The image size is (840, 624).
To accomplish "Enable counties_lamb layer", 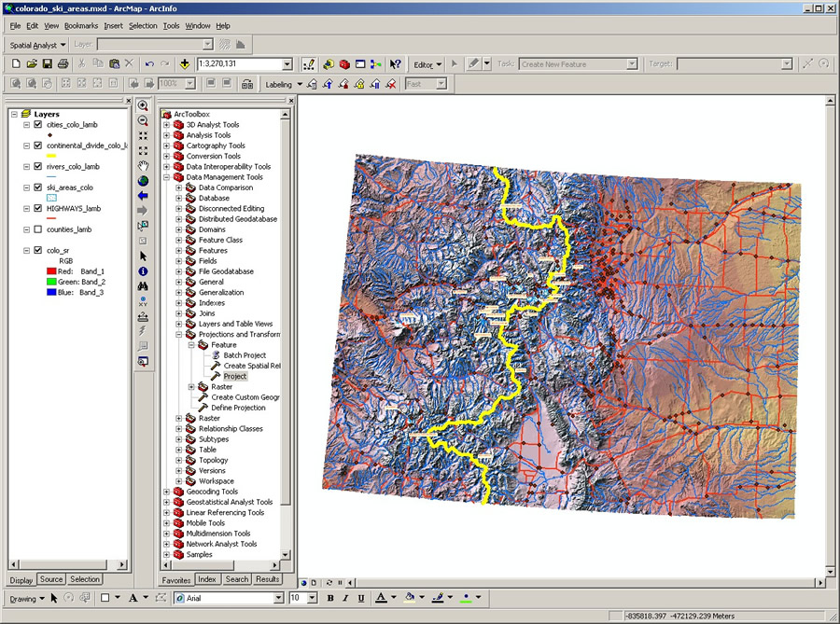I will click(37, 229).
